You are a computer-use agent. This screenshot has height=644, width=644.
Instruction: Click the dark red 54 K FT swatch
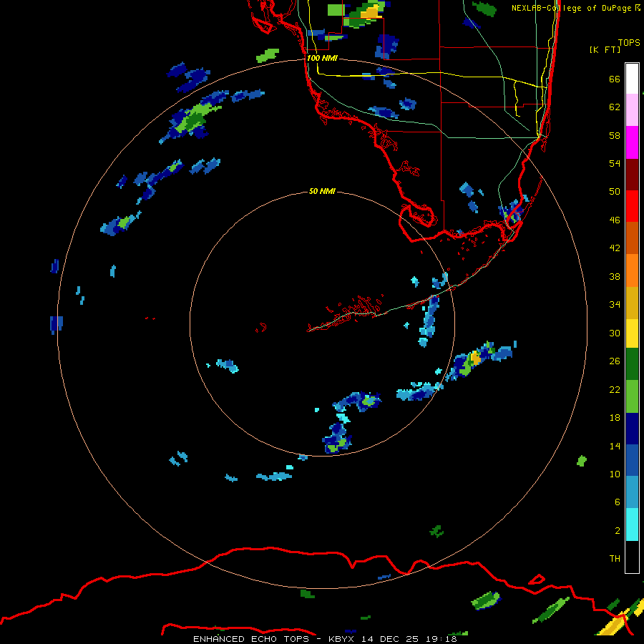coord(632,175)
